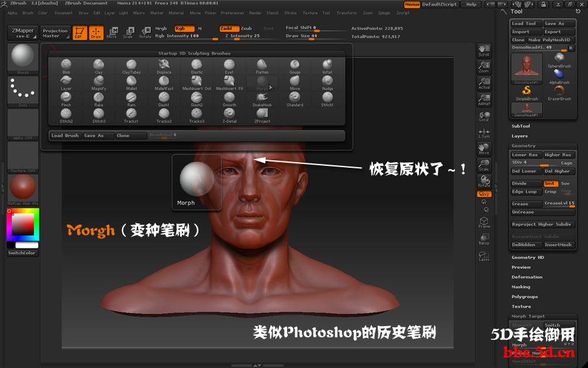Click the Load Brush button
This screenshot has width=588, height=368.
65,135
